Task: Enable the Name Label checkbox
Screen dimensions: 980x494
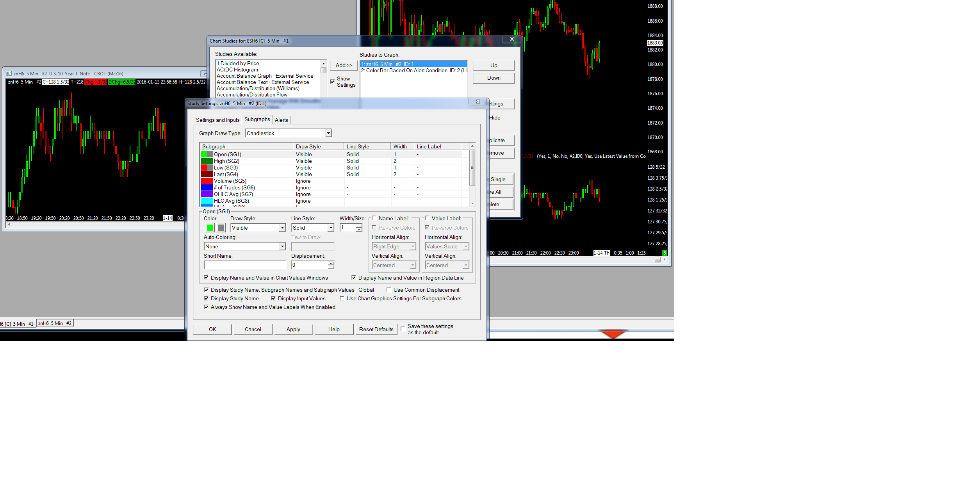Action: pos(374,218)
